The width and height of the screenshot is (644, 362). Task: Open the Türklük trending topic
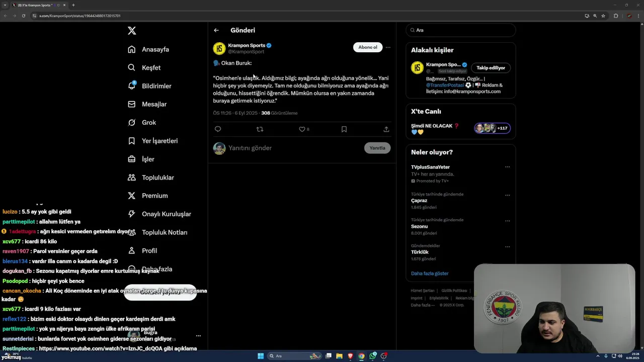click(420, 252)
